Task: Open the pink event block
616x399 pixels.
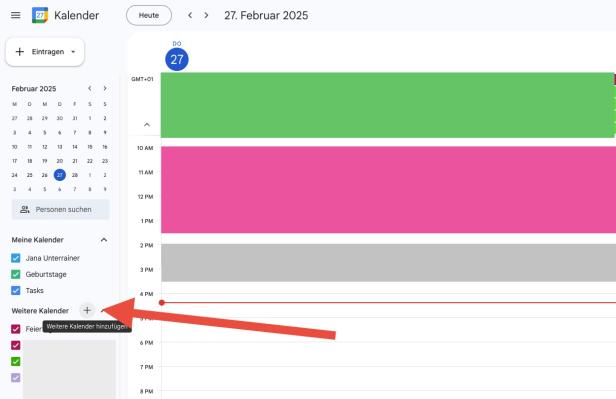Action: [x=388, y=190]
